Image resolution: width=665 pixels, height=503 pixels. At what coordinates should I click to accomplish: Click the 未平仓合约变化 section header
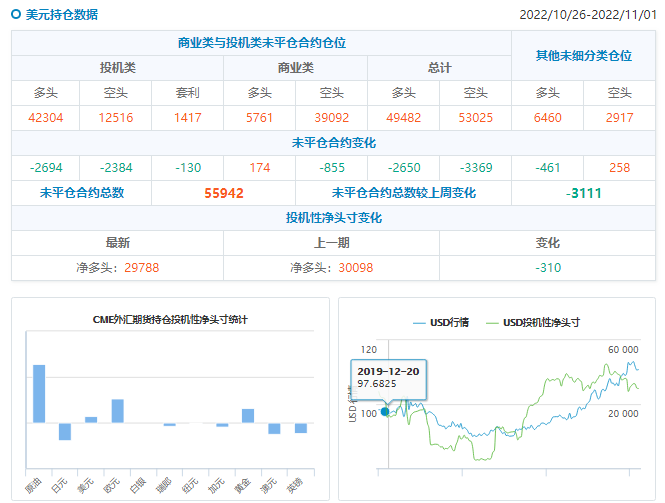point(334,142)
